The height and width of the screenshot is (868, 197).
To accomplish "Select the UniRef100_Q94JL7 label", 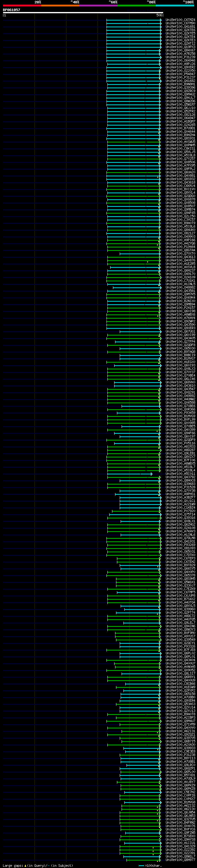I will (180, 98).
